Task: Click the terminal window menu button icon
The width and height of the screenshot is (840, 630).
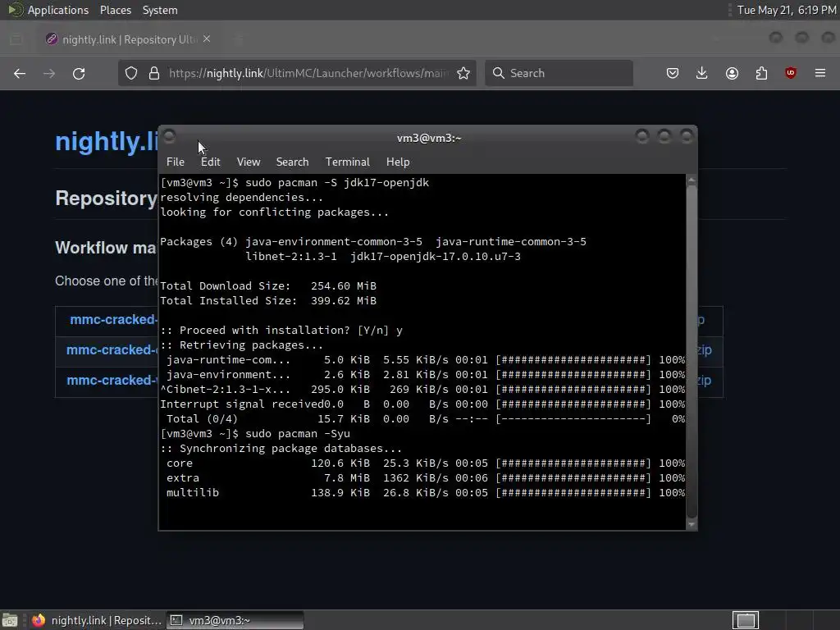Action: 169,137
